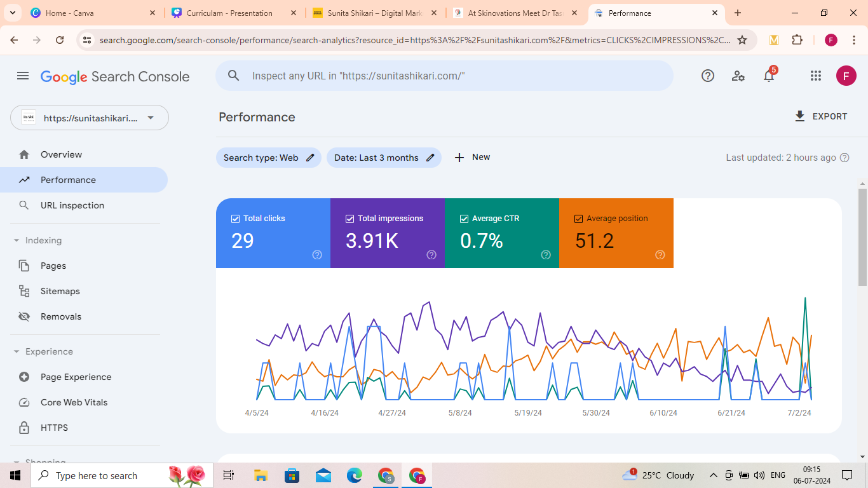
Task: Toggle the Total clicks checkbox
Action: click(235, 219)
